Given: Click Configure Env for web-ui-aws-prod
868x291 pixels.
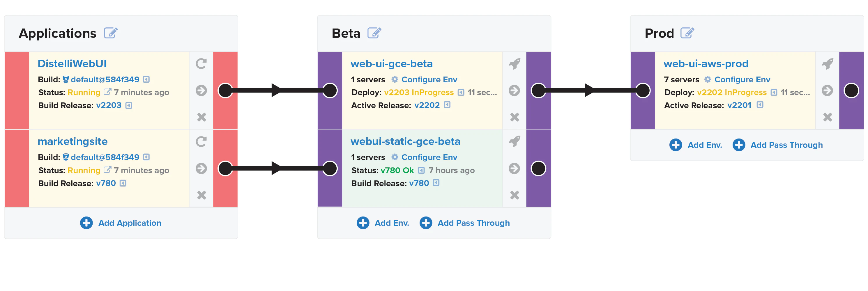Looking at the screenshot, I should [x=742, y=79].
